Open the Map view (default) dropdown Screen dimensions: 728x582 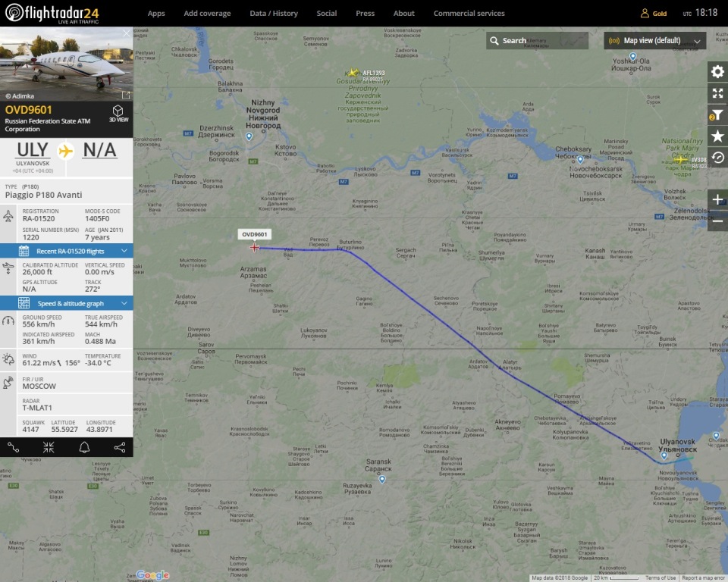tap(654, 41)
